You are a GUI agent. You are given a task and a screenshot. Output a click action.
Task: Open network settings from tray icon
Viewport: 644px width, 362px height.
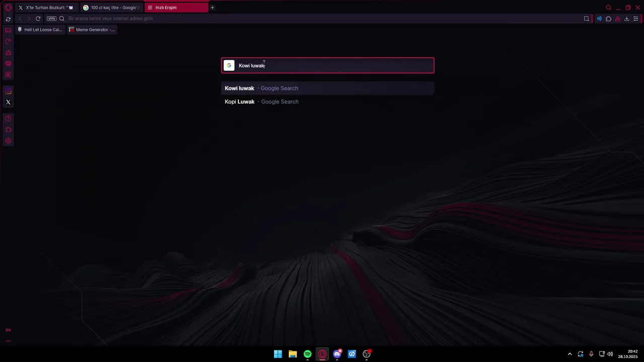pos(602,354)
